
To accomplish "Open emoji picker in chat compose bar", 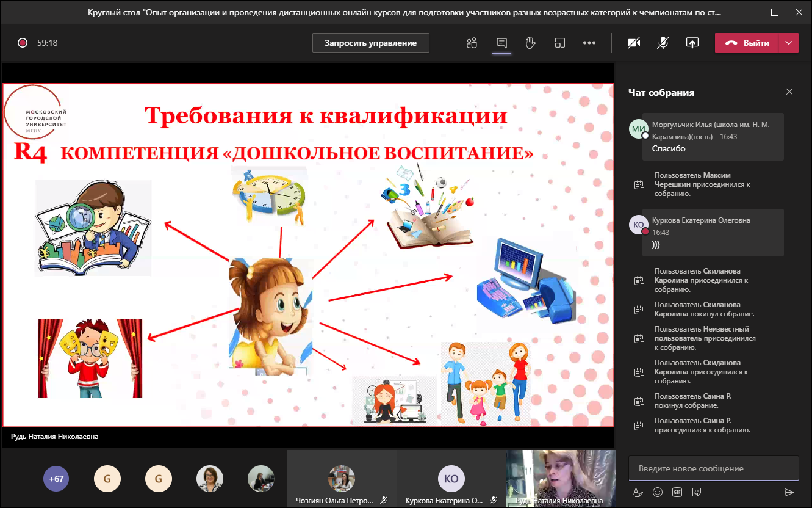I will (x=658, y=492).
